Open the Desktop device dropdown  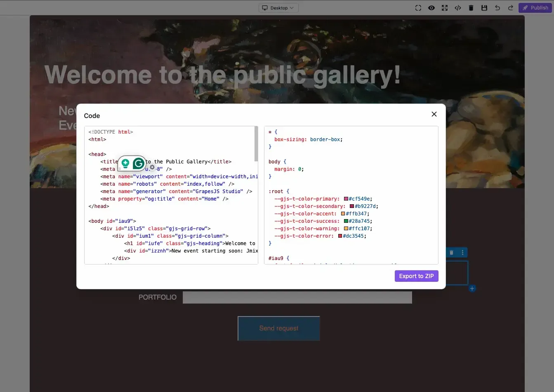point(278,8)
